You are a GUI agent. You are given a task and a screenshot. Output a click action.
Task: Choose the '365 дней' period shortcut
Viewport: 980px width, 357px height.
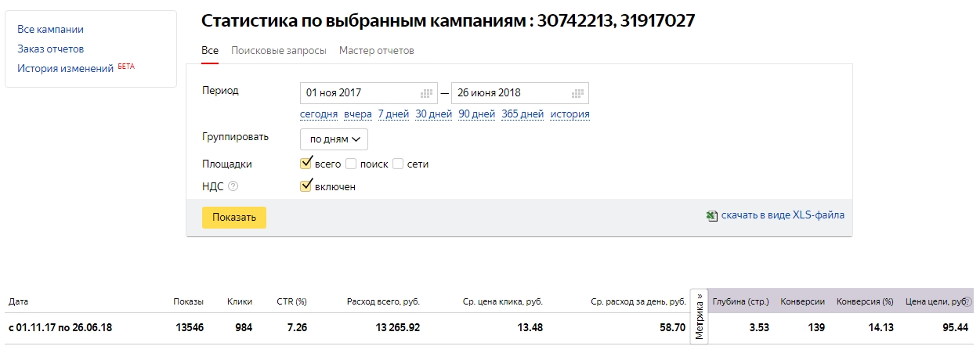coord(523,114)
